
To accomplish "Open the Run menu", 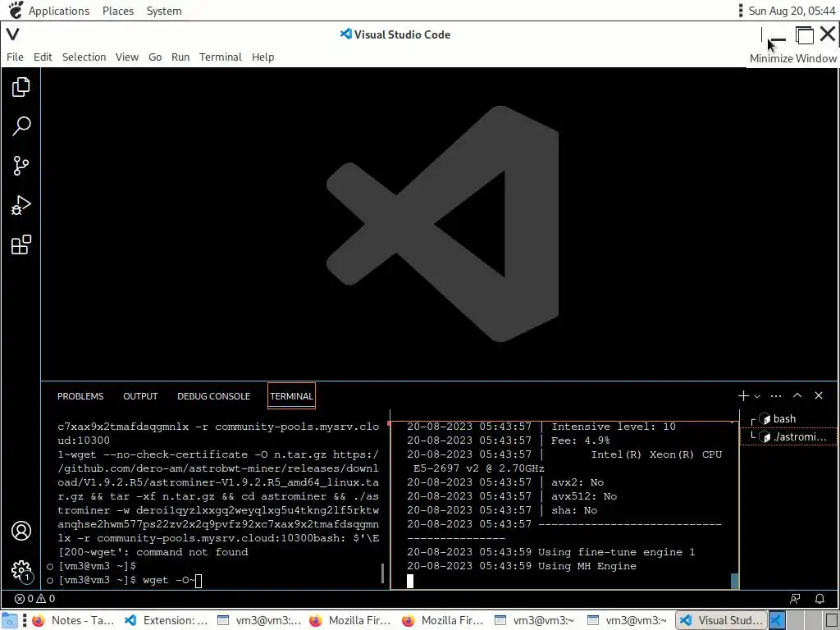I will [x=180, y=57].
